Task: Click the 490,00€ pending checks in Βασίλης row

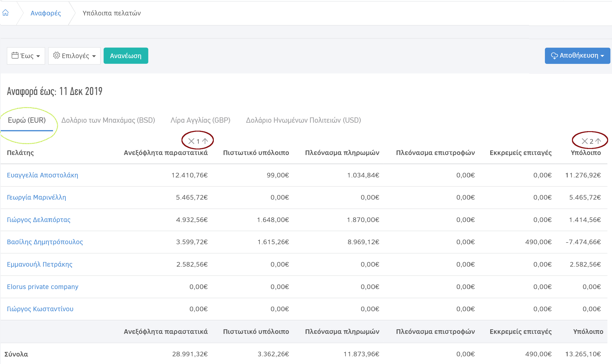Action: coord(538,242)
